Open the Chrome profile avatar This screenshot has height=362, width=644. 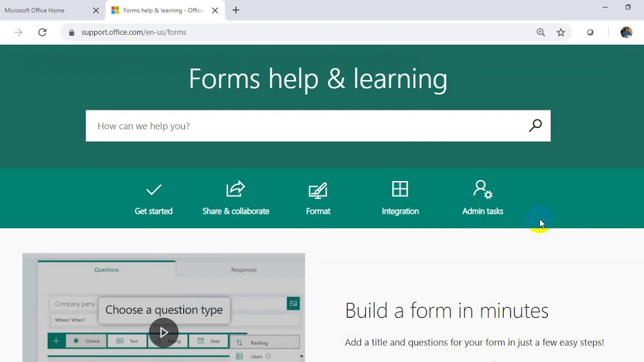pyautogui.click(x=626, y=32)
